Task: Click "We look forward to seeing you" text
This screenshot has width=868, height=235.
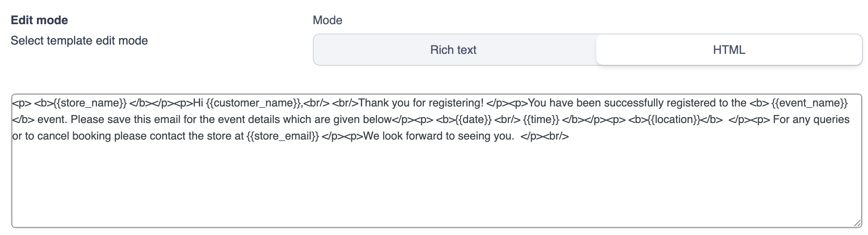Action: click(x=438, y=136)
